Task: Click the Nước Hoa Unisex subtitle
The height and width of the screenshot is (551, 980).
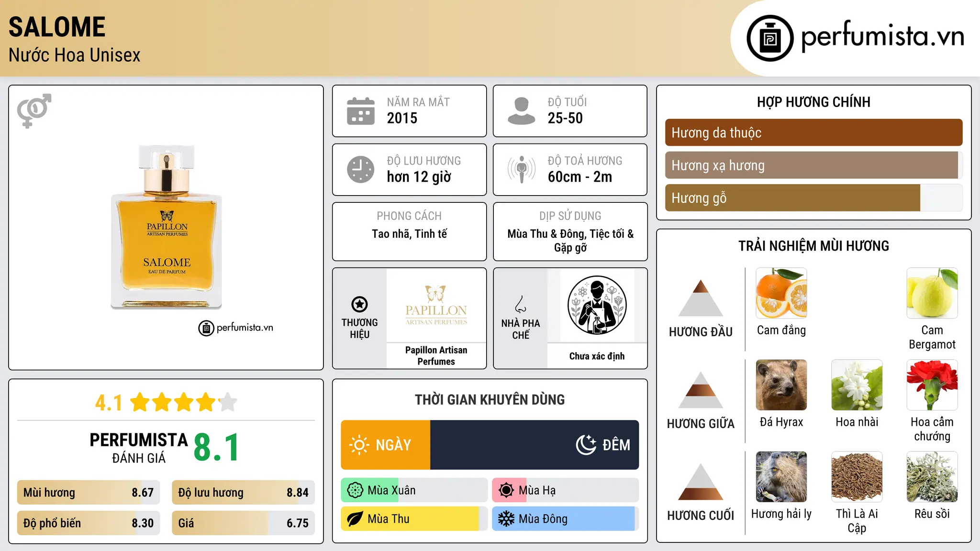Action: [x=75, y=55]
